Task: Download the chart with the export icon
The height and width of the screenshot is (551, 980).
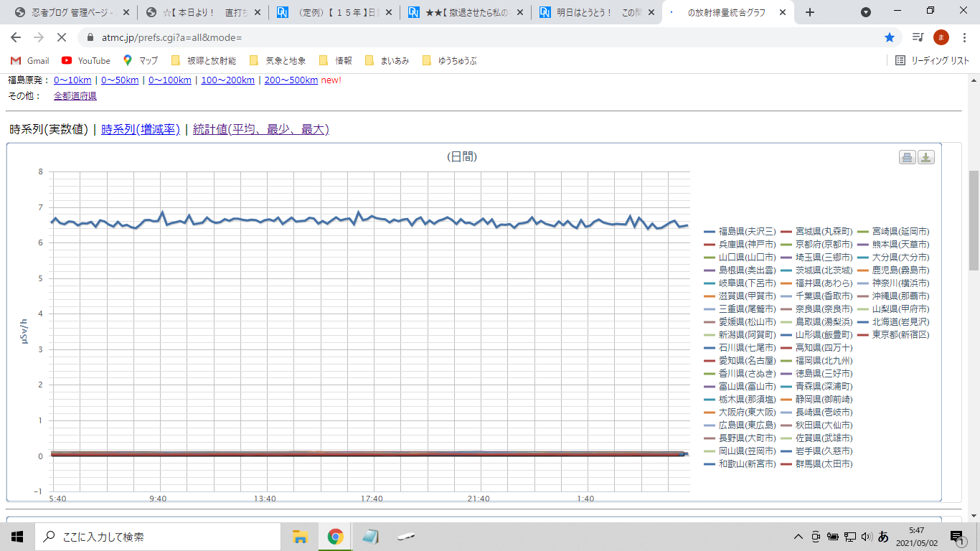Action: pyautogui.click(x=926, y=158)
